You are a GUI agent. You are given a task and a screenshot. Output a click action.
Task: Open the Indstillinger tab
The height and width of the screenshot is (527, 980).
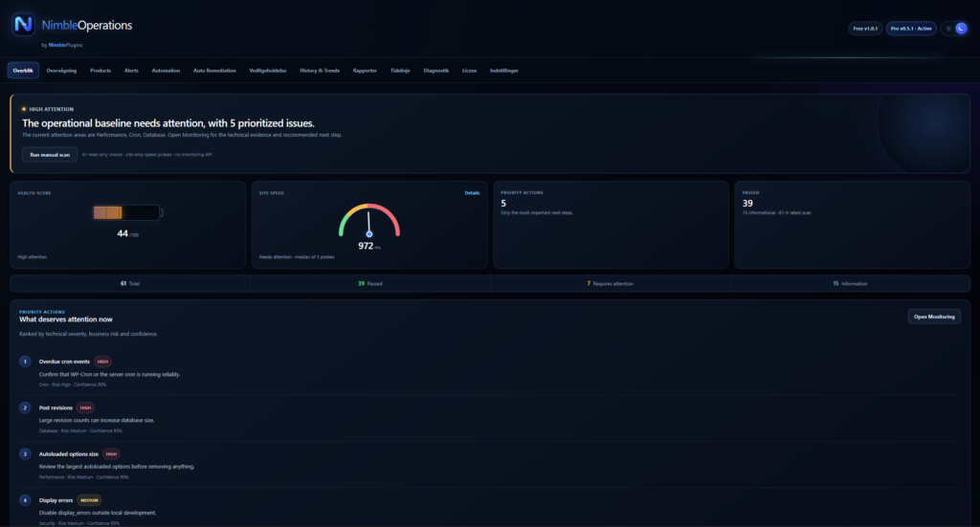tap(503, 71)
